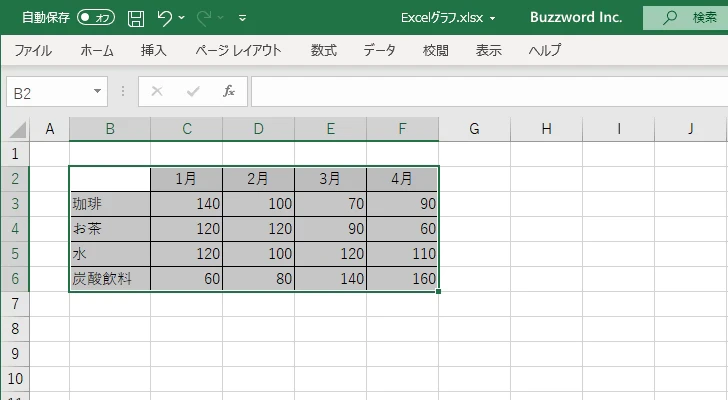Open the Redo history dropdown arrow
The image size is (728, 400).
click(x=221, y=18)
